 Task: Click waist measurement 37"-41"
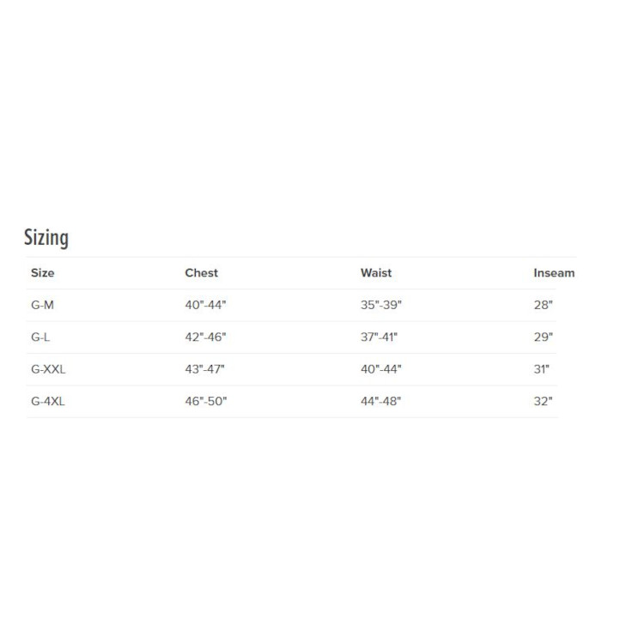(x=380, y=337)
